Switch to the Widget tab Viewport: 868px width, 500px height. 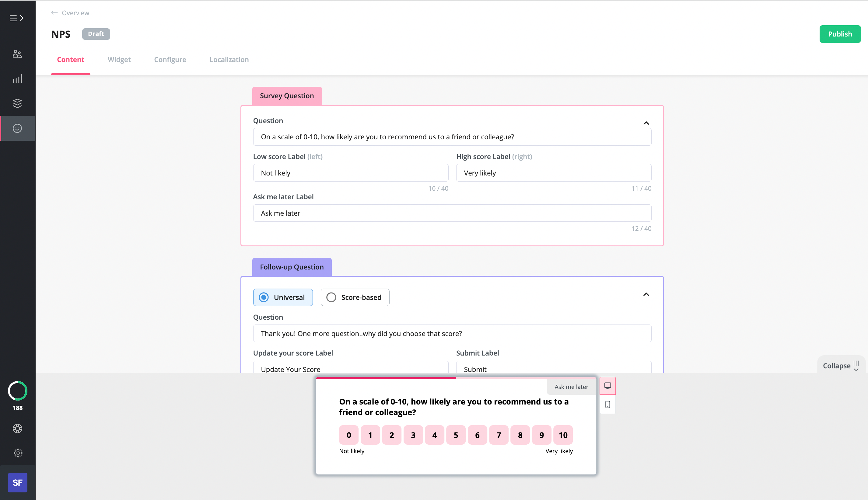coord(119,59)
